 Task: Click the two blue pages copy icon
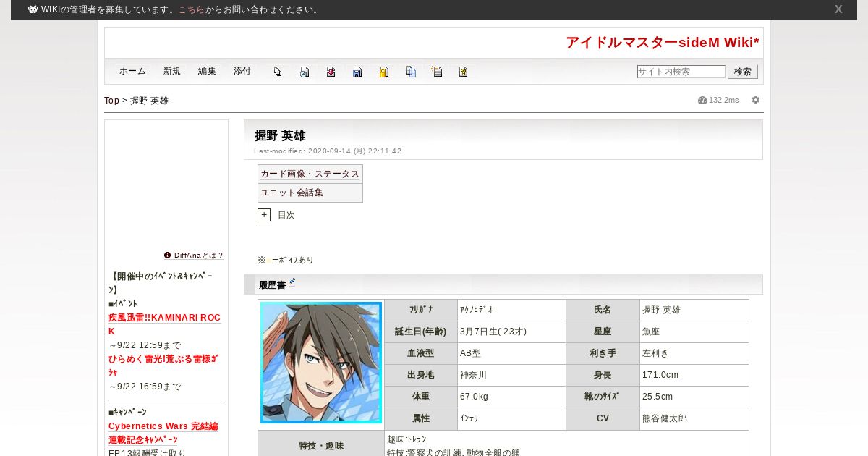[411, 72]
